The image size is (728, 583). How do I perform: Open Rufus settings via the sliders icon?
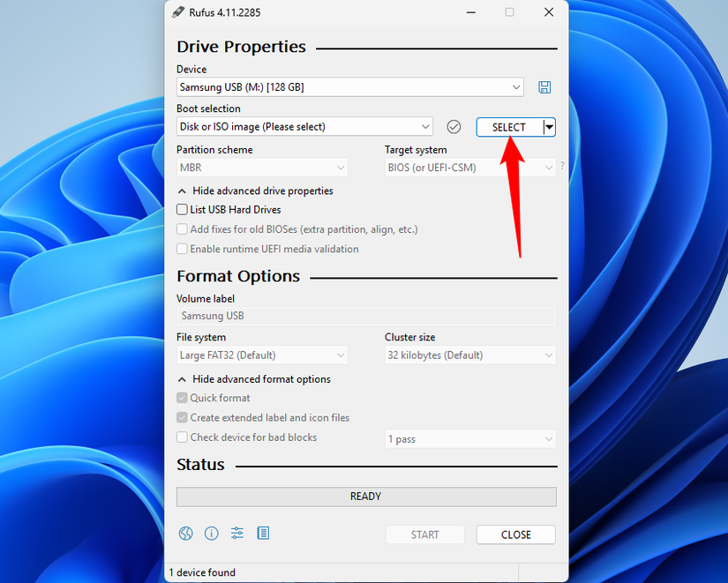pos(236,533)
